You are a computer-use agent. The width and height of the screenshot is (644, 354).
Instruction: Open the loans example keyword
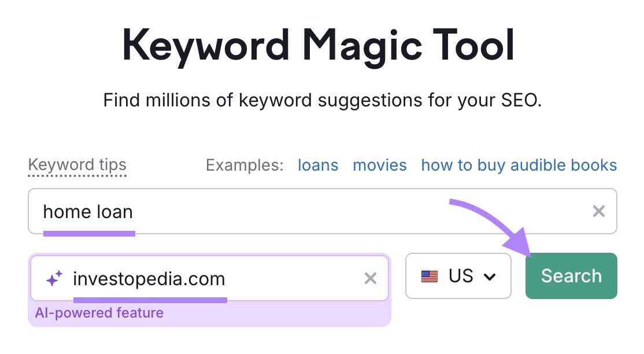click(x=317, y=165)
